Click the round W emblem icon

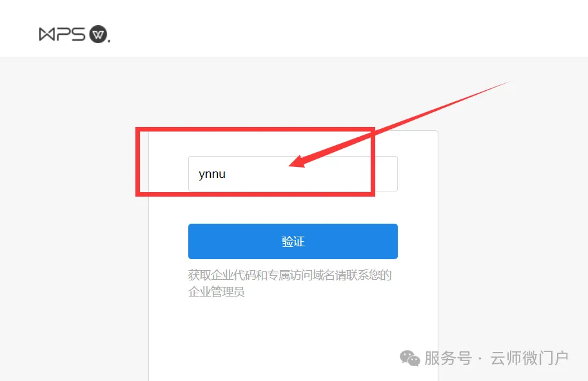[98, 35]
